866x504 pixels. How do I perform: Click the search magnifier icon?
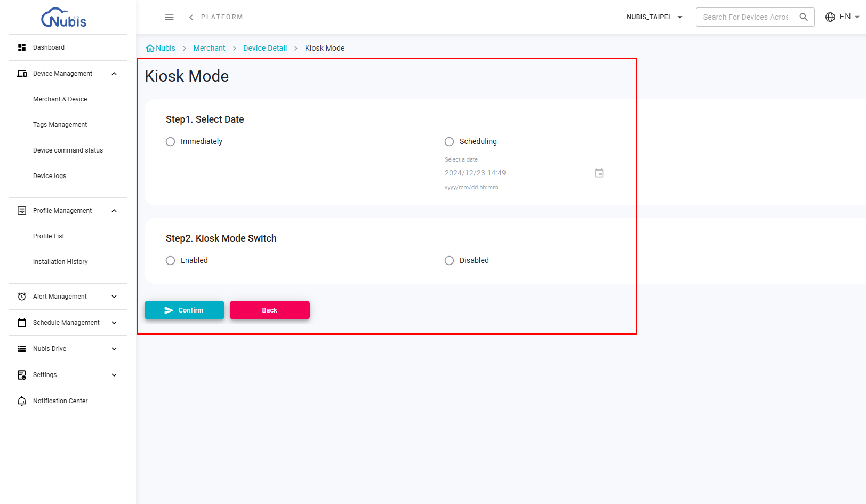pos(804,17)
